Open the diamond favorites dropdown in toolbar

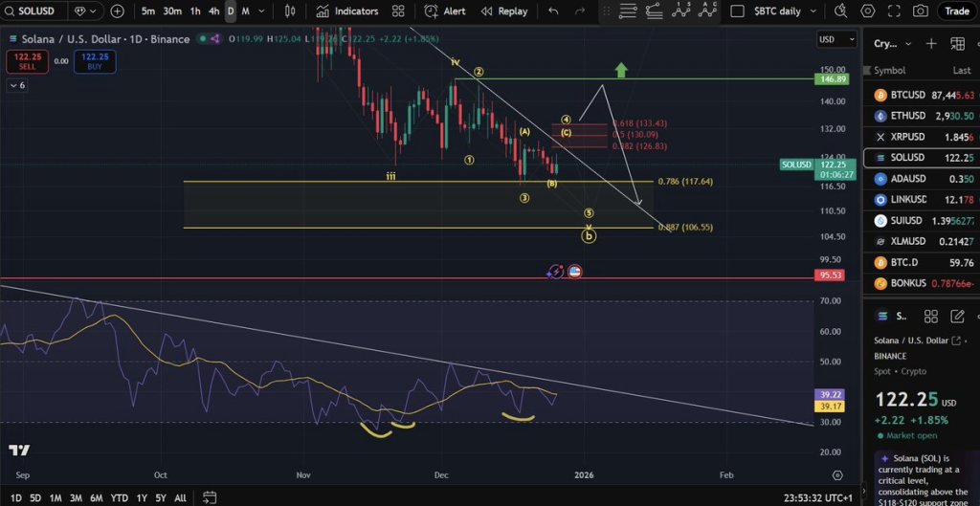pos(86,11)
